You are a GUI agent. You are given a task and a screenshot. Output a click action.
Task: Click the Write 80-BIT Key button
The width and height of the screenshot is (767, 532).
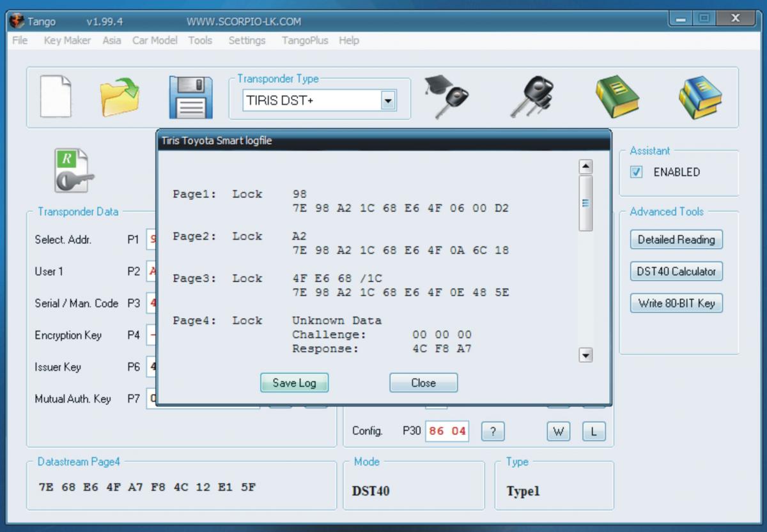pos(676,303)
